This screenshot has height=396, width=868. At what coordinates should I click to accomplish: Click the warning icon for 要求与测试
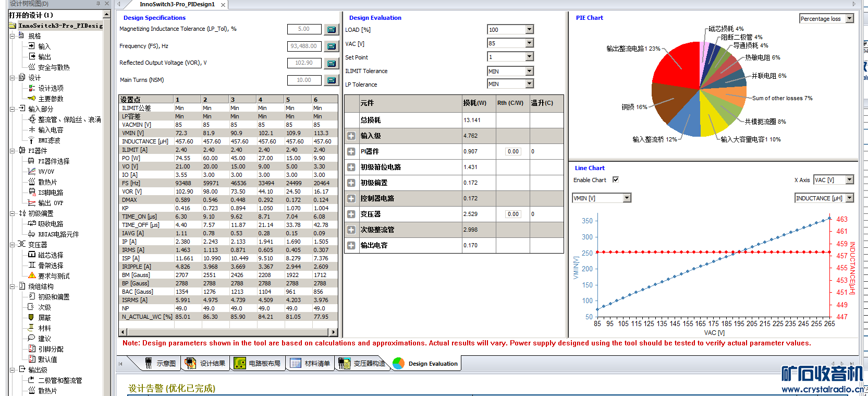coord(32,275)
